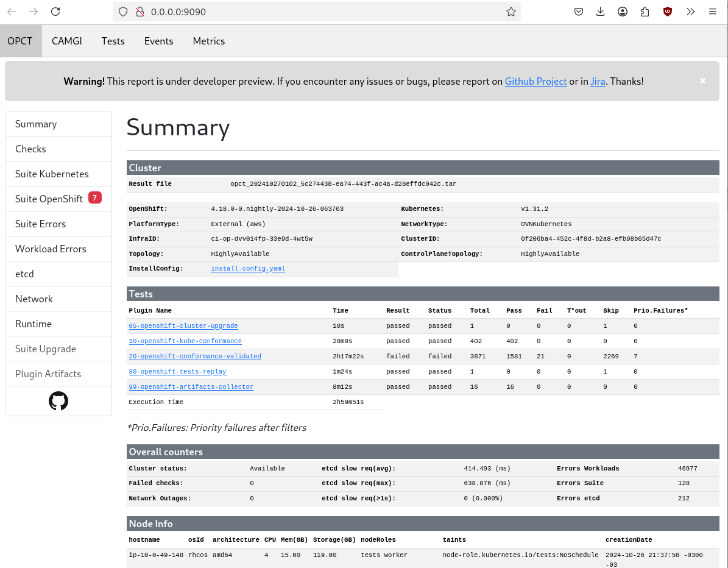Open the GitHub logo in the sidebar
Image resolution: width=728 pixels, height=568 pixels.
(x=58, y=401)
